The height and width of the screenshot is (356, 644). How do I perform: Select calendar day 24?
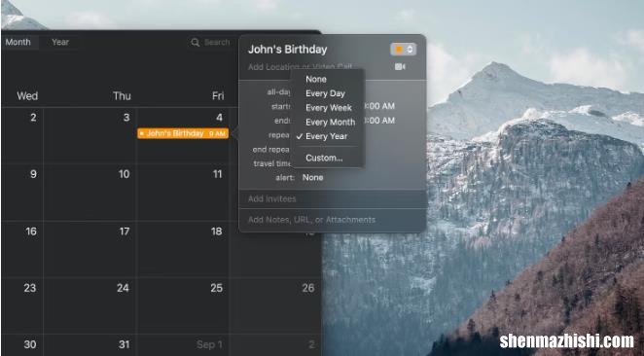tap(123, 288)
